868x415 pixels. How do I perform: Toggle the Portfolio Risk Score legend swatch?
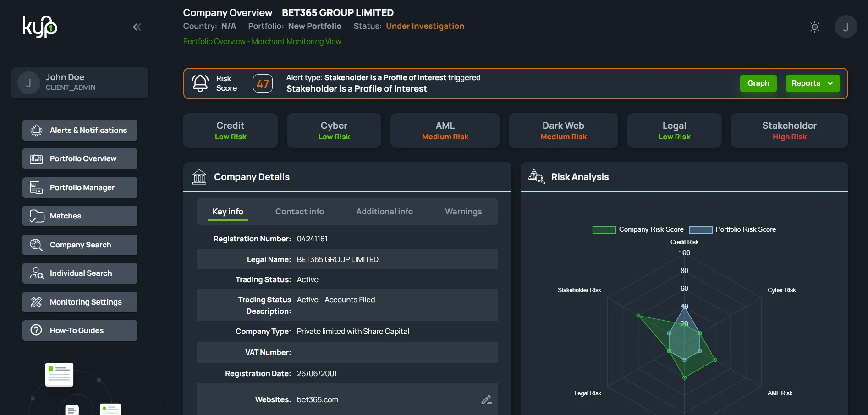(701, 230)
